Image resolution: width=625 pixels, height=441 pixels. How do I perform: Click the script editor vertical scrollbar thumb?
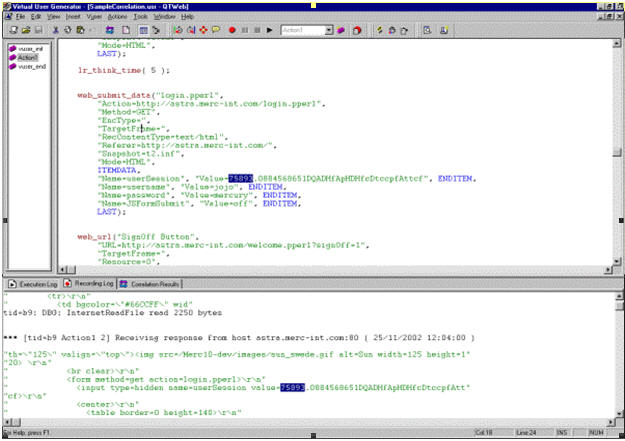tap(617, 152)
